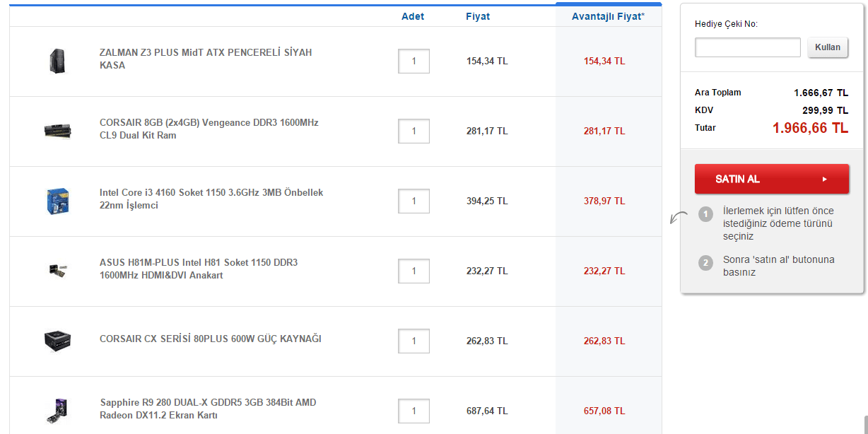The image size is (868, 434).
Task: Open ASUS H81M-PLUS Anakart product link
Action: coord(199,269)
